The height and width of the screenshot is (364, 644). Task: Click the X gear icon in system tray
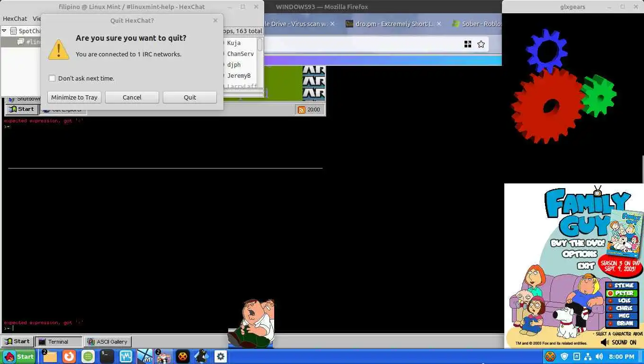click(x=550, y=356)
